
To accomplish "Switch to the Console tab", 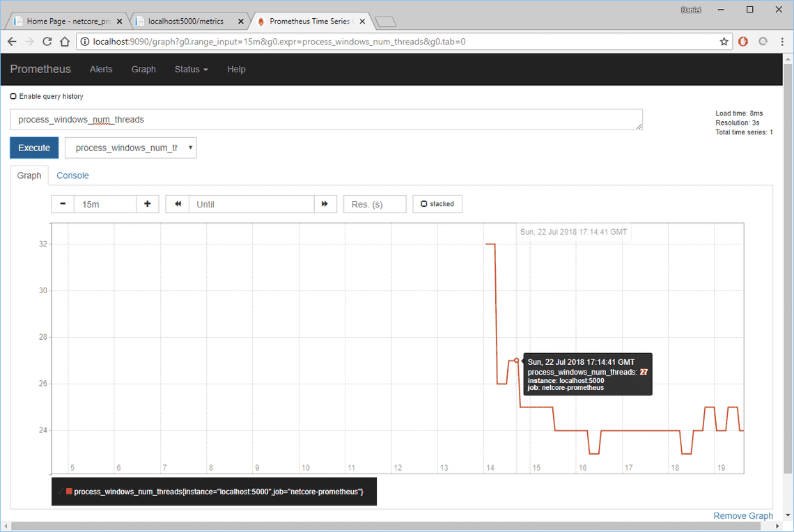I will (x=72, y=175).
